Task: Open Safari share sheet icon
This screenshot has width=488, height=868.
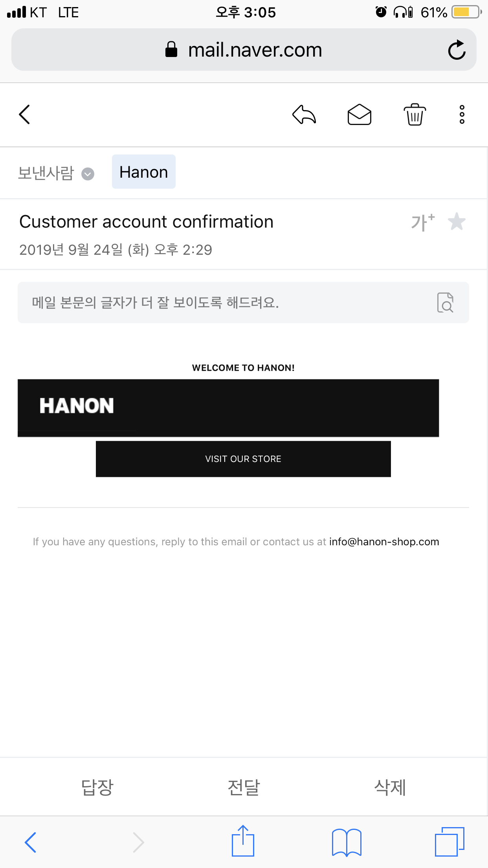Action: click(x=243, y=841)
